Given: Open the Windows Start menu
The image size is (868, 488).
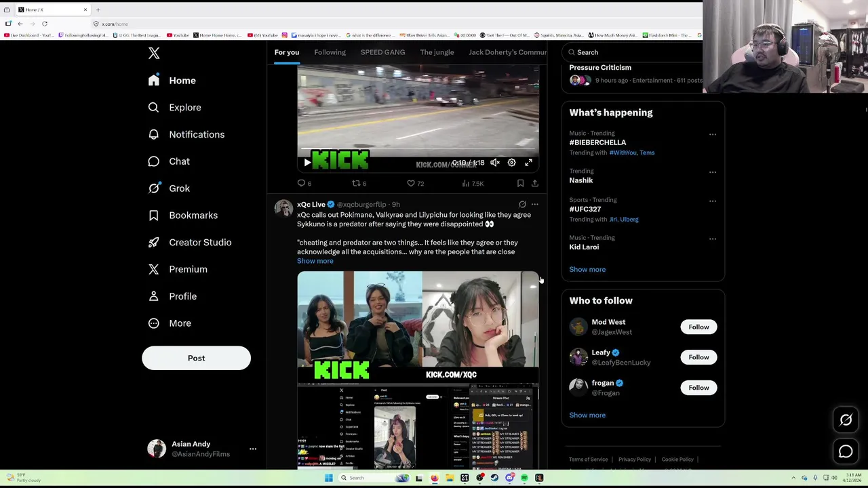Looking at the screenshot, I should coord(328,478).
